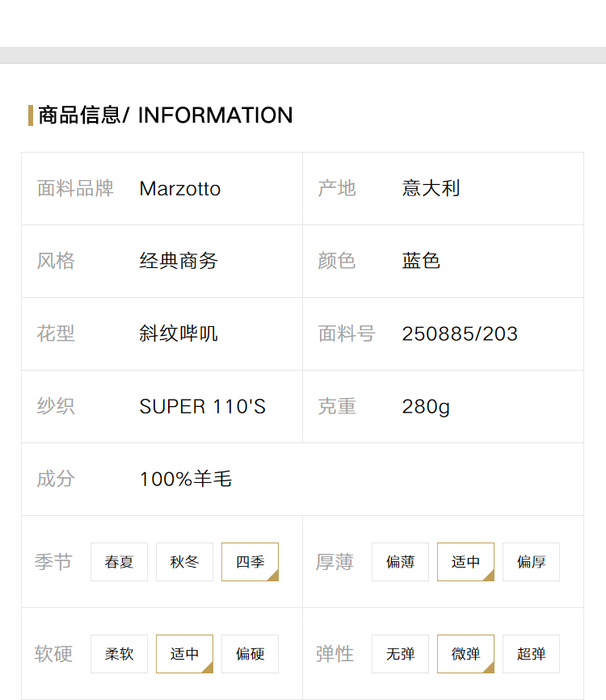Choose 适中 in the 软硬 row
The width and height of the screenshot is (606, 700).
point(184,654)
